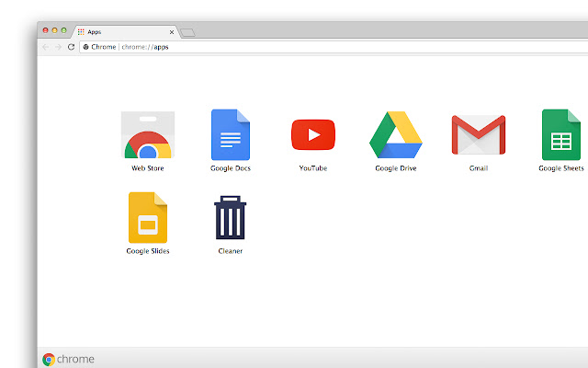Launch Google Slides app icon
The image size is (588, 368).
pyautogui.click(x=148, y=218)
